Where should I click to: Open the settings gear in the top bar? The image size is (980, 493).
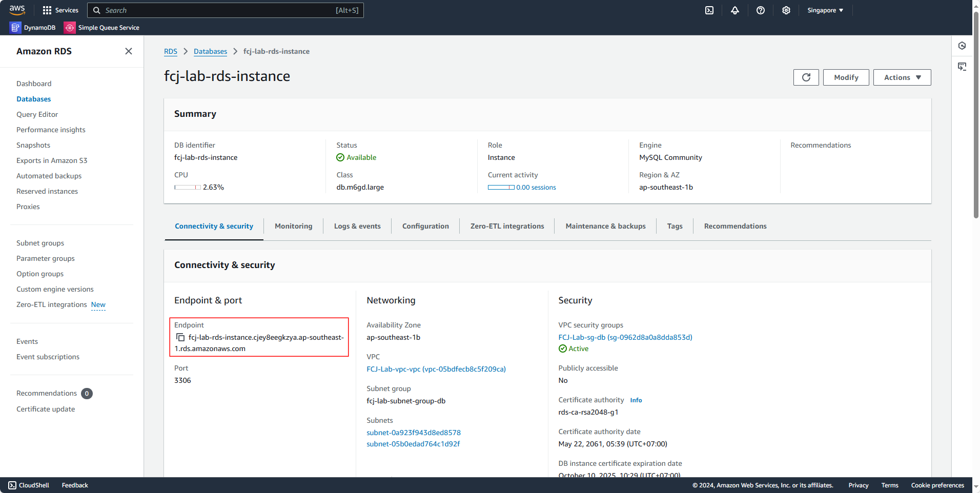pyautogui.click(x=786, y=10)
